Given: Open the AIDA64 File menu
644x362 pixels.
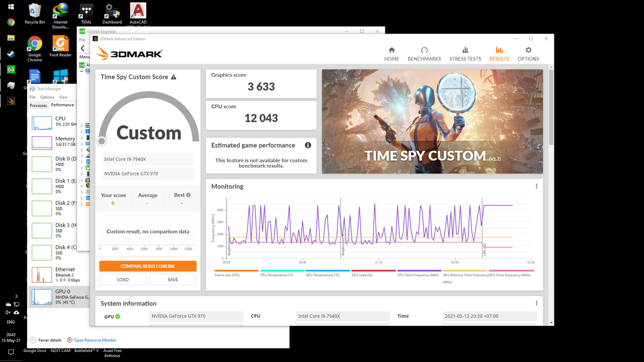Looking at the screenshot, I should click(82, 40).
